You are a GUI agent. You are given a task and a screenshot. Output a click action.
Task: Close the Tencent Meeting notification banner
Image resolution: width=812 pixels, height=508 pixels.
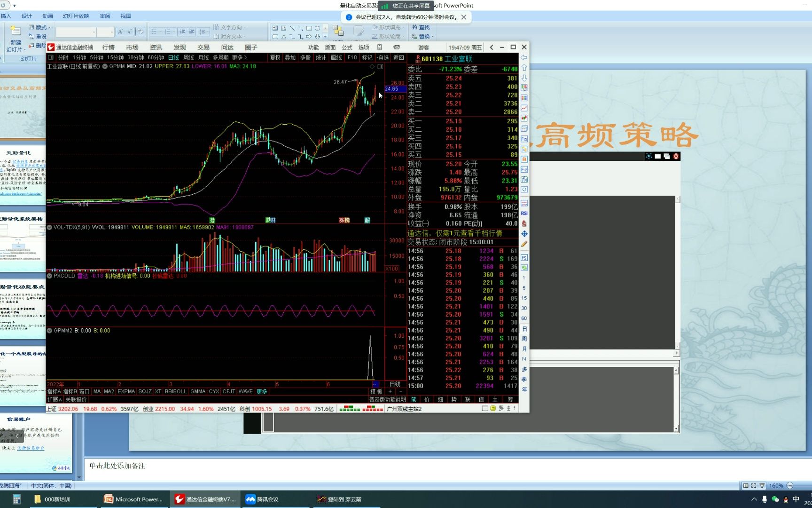(x=464, y=17)
